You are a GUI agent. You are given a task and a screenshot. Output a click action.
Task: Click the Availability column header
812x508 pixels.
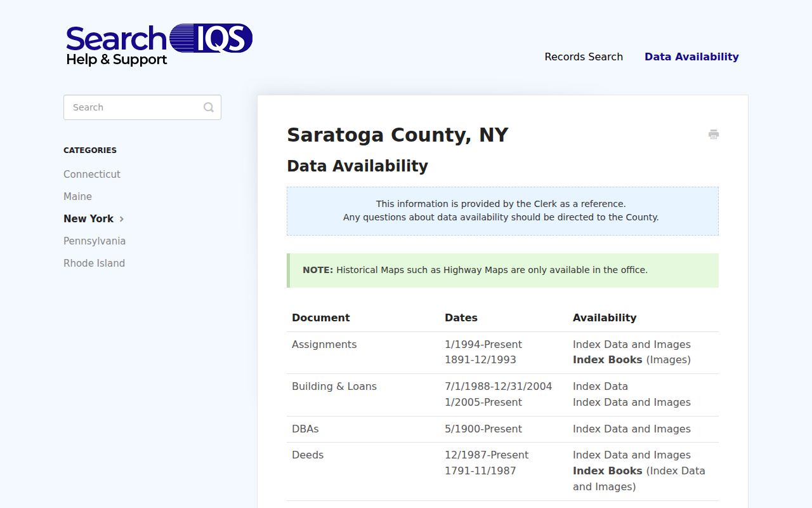click(605, 317)
